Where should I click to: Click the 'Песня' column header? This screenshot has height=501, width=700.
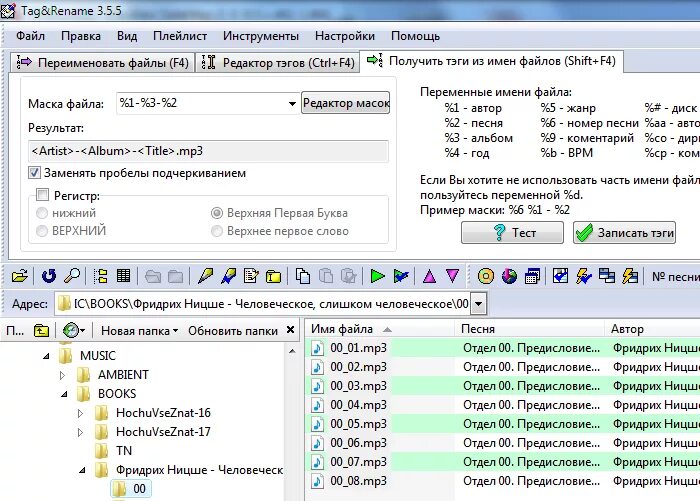point(529,329)
